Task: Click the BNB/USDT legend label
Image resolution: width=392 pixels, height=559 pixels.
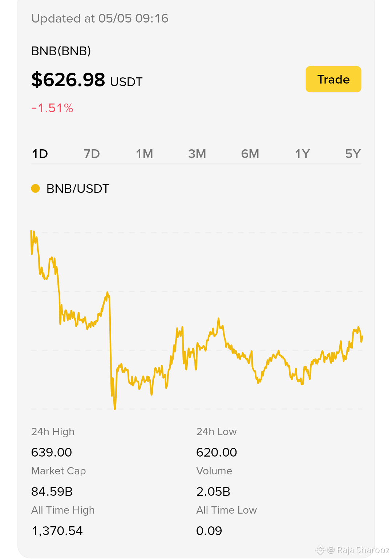Action: 78,189
